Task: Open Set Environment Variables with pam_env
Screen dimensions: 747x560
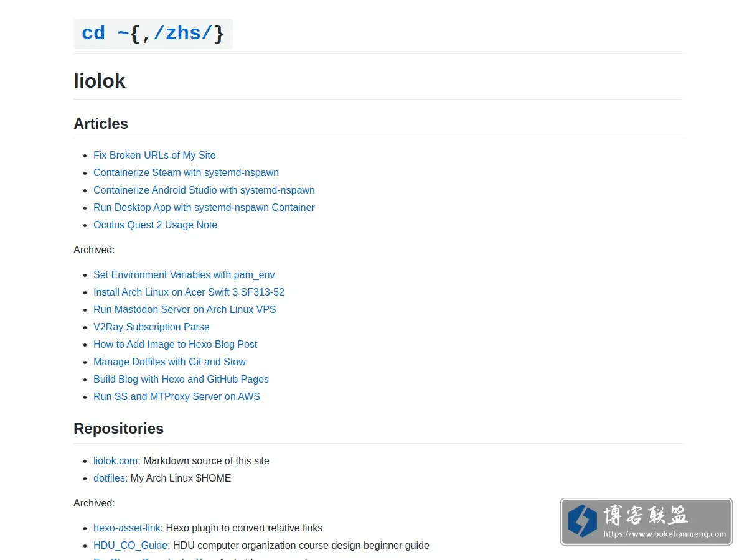Action: pyautogui.click(x=184, y=274)
